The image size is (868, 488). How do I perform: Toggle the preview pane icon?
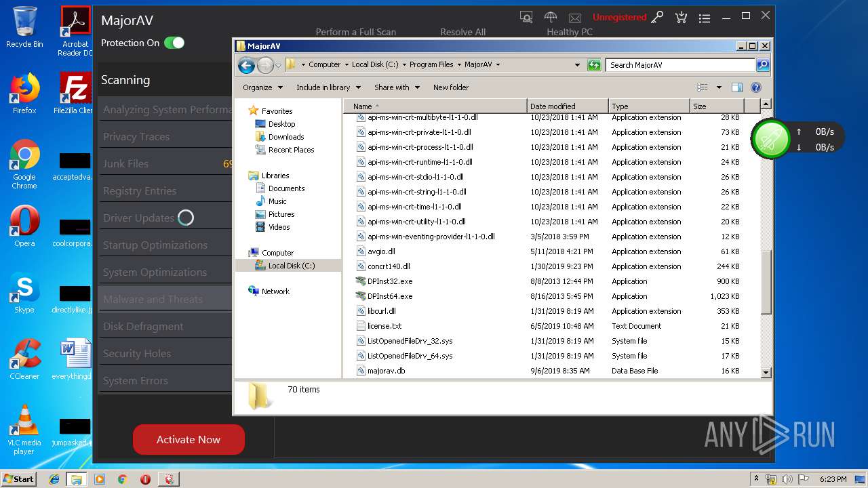[737, 87]
